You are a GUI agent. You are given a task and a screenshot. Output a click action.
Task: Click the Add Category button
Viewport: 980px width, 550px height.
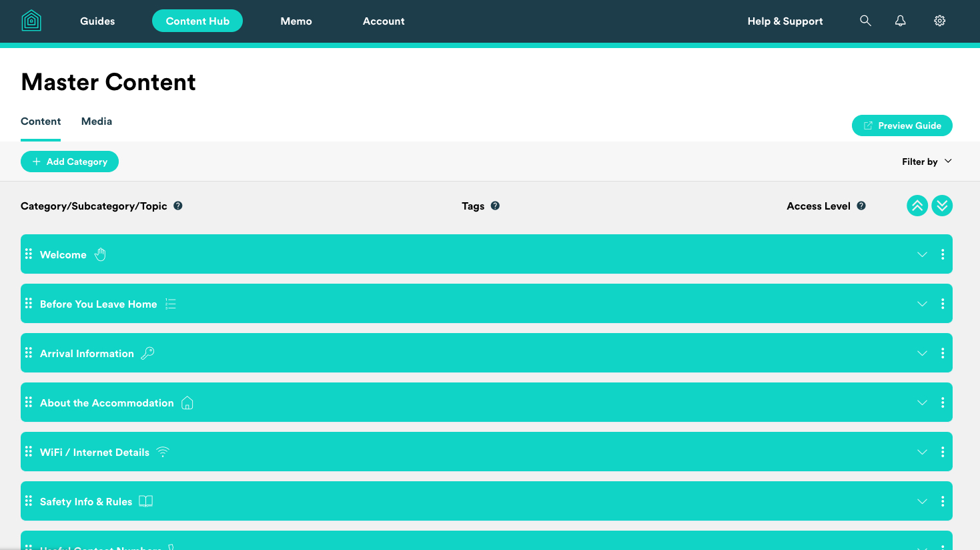point(69,162)
